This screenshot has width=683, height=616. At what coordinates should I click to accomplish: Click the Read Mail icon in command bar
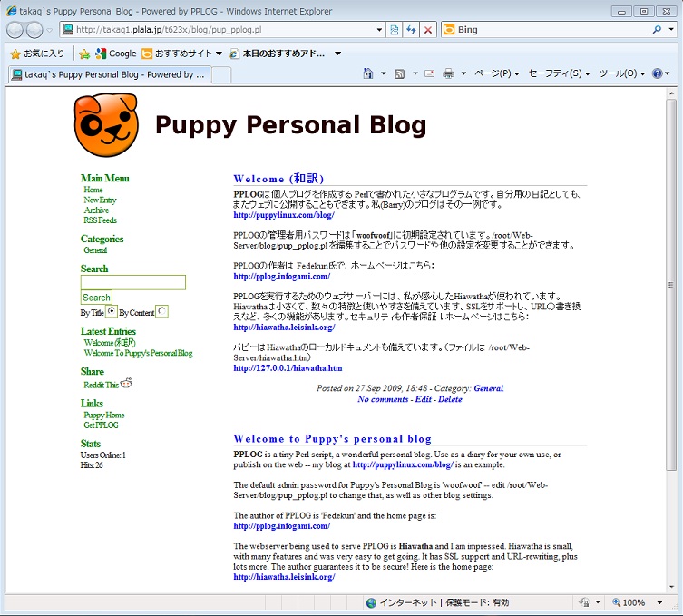pyautogui.click(x=430, y=73)
